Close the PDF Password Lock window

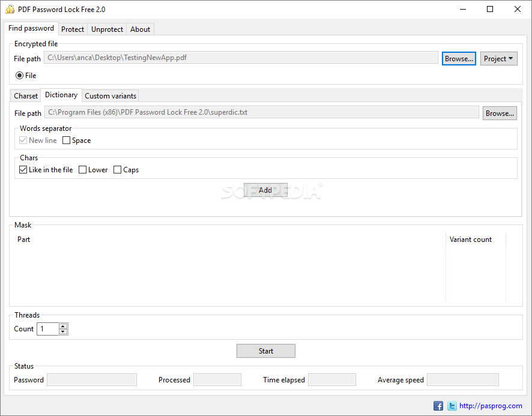coord(518,9)
